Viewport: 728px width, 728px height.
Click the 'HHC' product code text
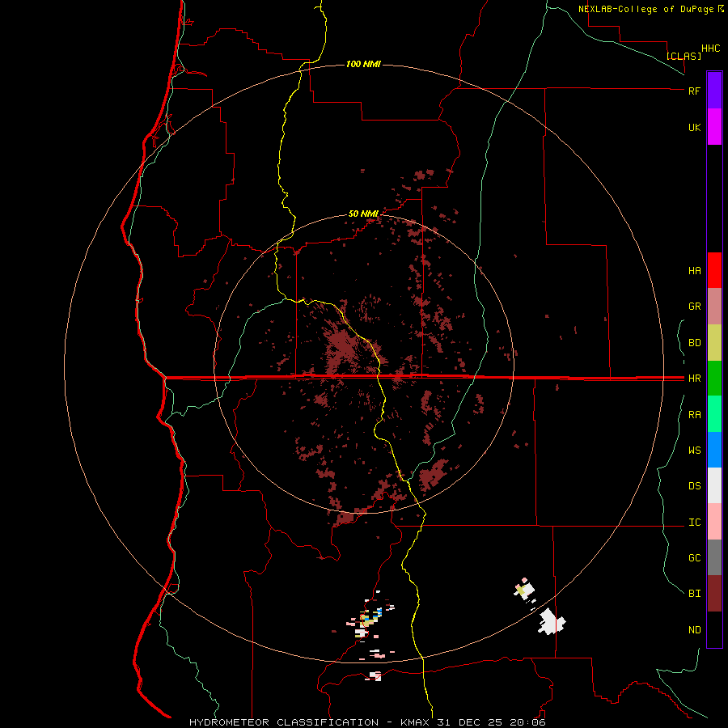[x=710, y=49]
